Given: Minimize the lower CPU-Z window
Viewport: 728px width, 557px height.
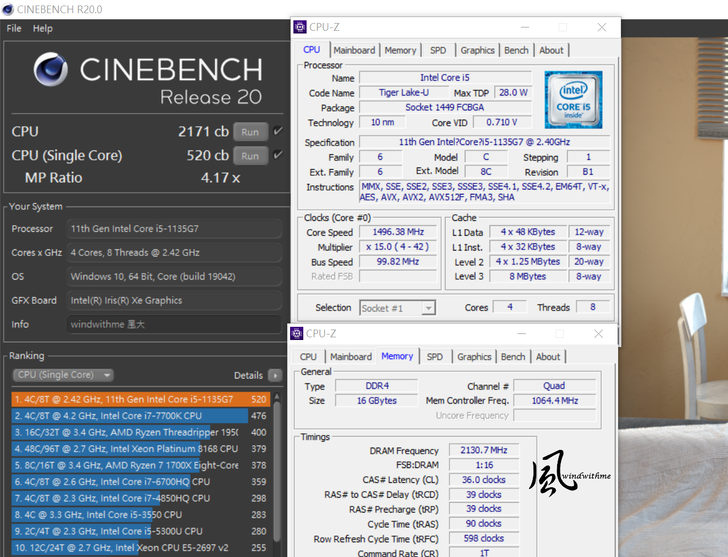Looking at the screenshot, I should pyautogui.click(x=523, y=333).
